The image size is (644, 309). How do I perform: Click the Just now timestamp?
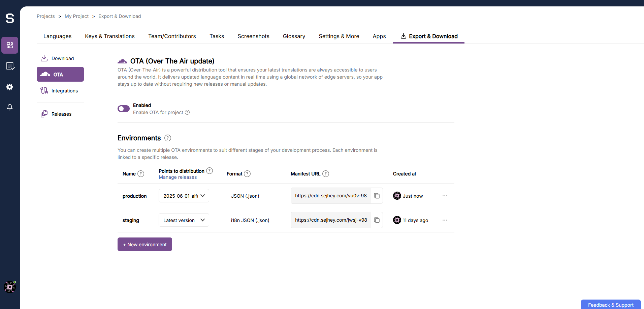coord(413,196)
